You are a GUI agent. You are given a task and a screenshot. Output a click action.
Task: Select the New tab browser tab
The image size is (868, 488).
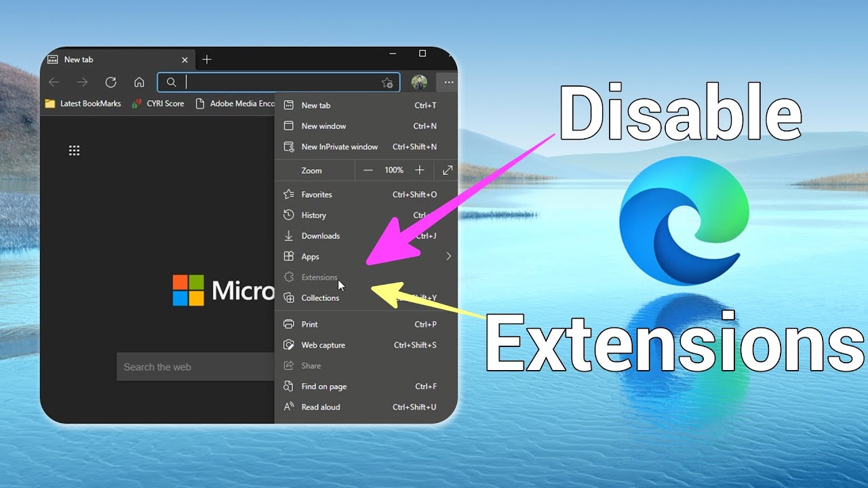click(x=118, y=60)
